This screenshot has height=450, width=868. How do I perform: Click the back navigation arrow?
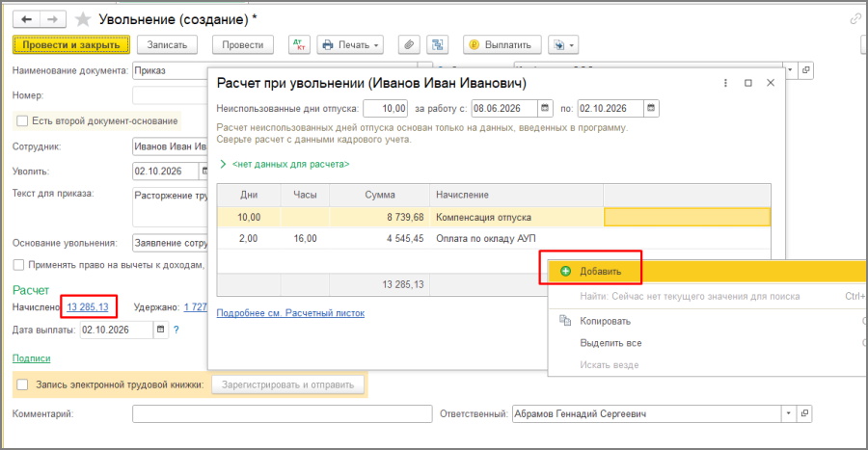tap(26, 19)
